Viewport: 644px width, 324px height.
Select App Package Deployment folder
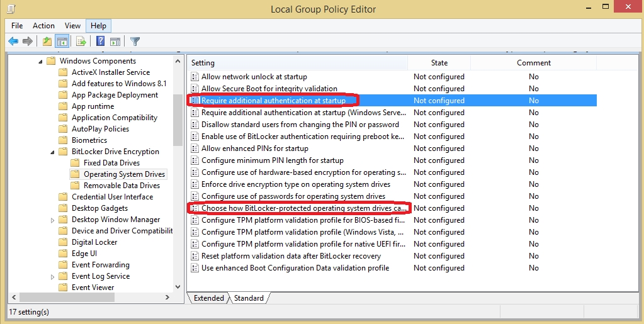tap(115, 95)
